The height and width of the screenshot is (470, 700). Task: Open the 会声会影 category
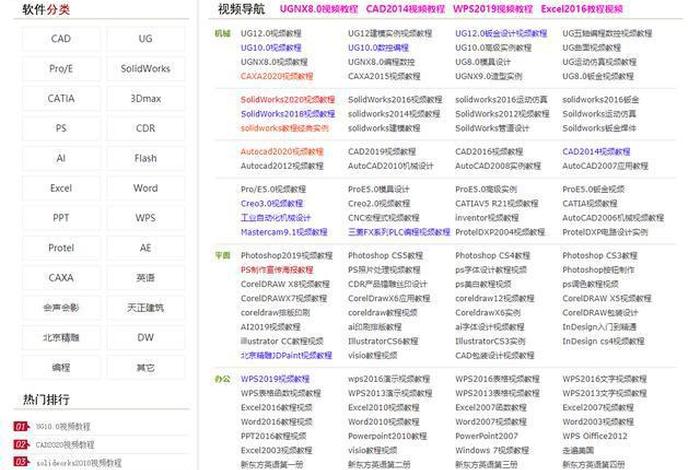[61, 308]
